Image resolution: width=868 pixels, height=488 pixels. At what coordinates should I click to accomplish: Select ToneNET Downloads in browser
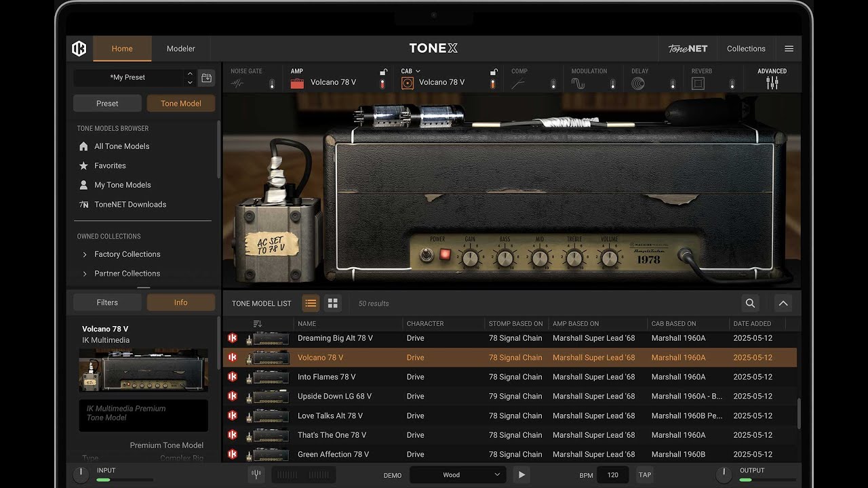tap(130, 204)
